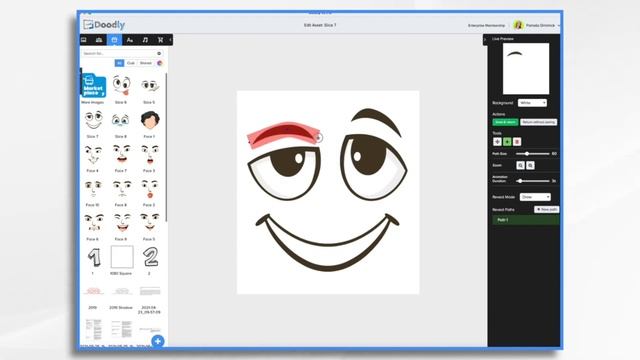
Task: Pick the tongue-out face asset thumbnail
Action: 121,86
